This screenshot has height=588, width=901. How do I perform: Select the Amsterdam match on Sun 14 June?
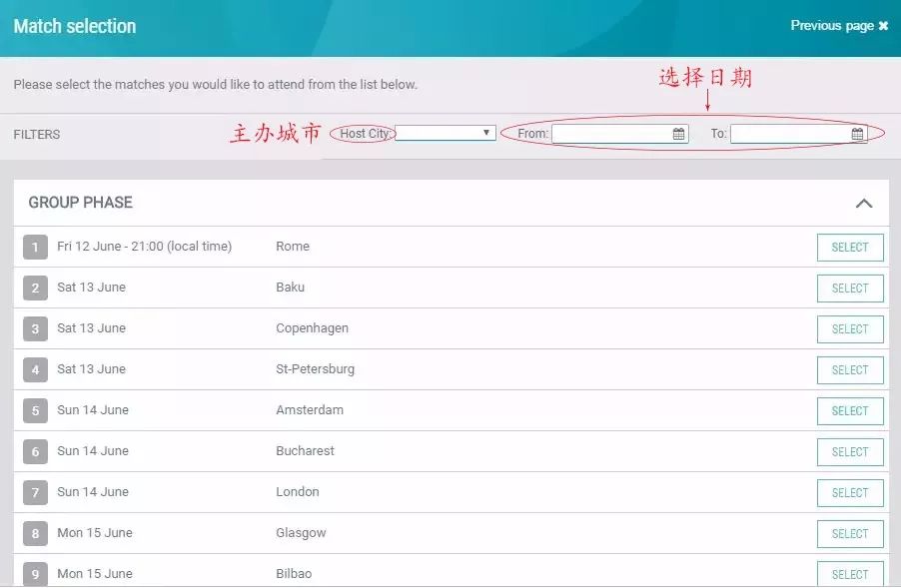coord(850,410)
